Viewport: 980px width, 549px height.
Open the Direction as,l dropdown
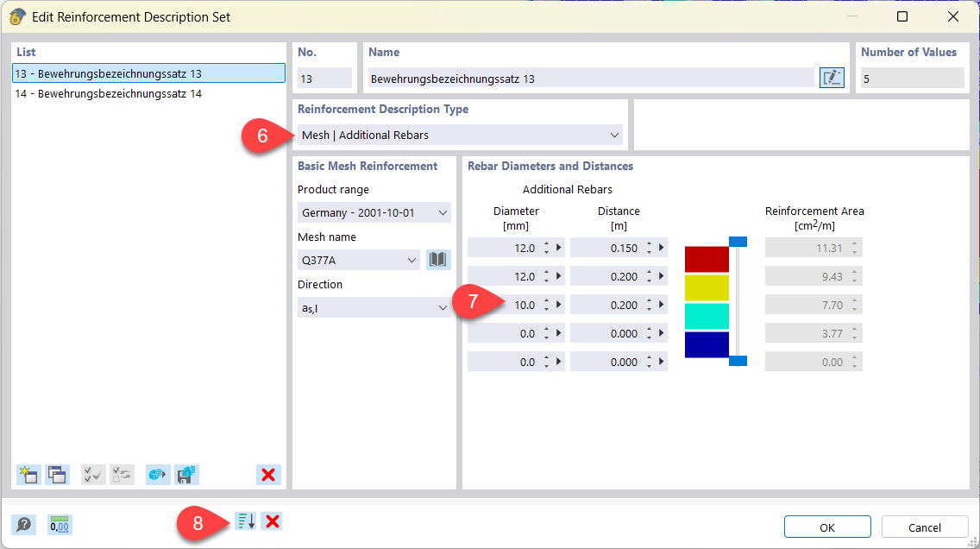(374, 307)
